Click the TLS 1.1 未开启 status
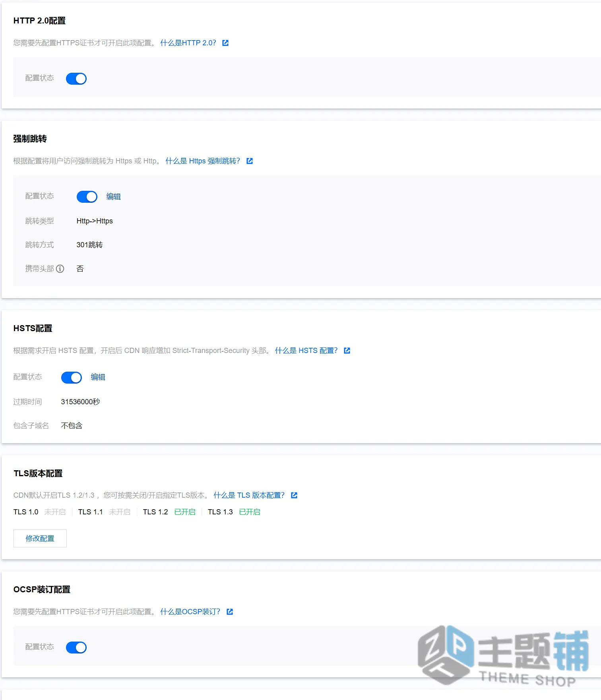 click(x=120, y=512)
